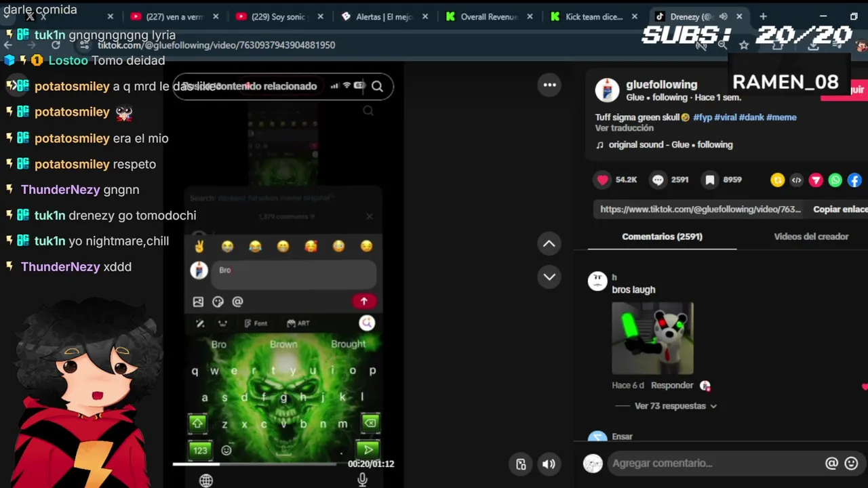Viewport: 868px width, 488px height.
Task: Click Copiar enlace button
Action: click(840, 209)
